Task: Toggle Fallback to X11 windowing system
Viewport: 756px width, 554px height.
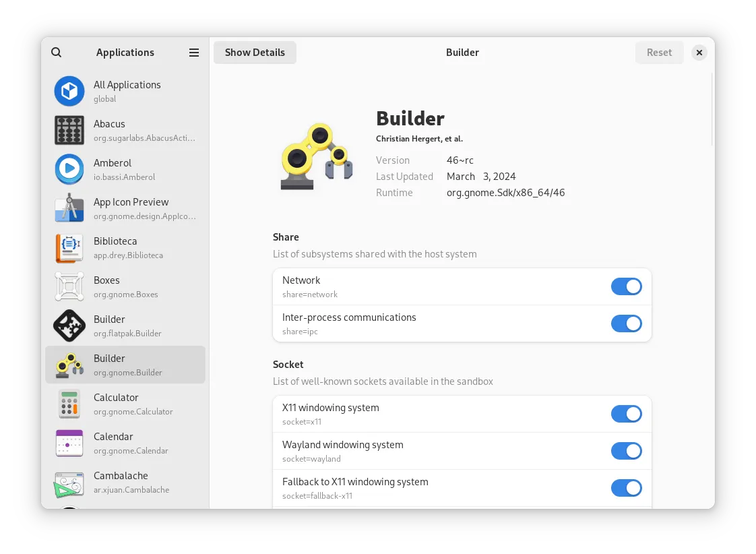Action: [x=627, y=488]
